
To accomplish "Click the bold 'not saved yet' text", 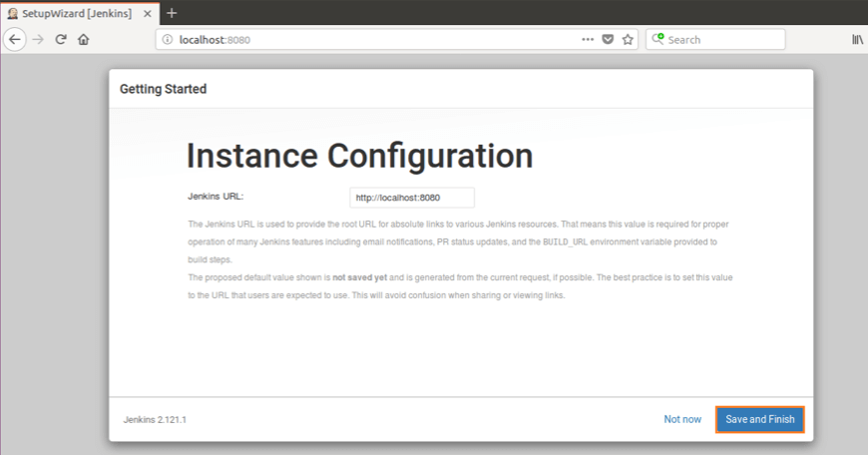I will tap(359, 277).
